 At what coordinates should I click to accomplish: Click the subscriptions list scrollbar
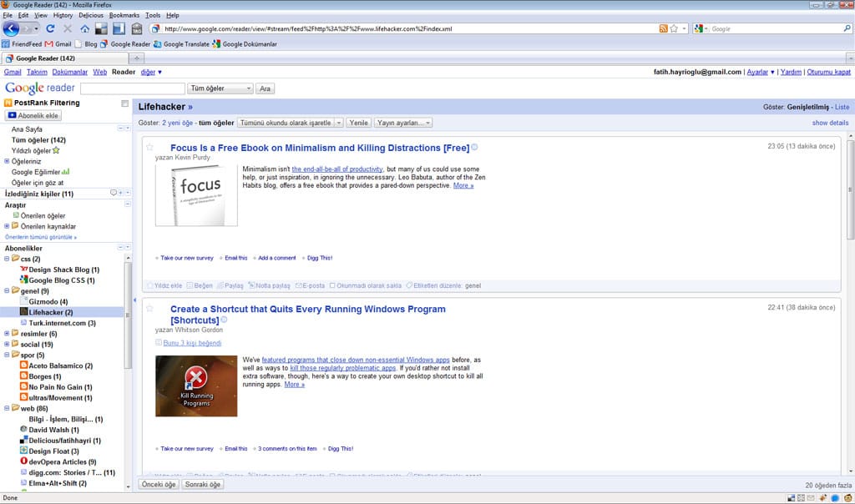click(x=128, y=317)
